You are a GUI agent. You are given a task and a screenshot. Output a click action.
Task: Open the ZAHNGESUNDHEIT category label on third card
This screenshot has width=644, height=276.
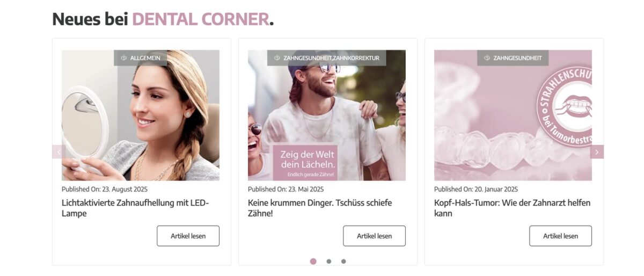517,58
